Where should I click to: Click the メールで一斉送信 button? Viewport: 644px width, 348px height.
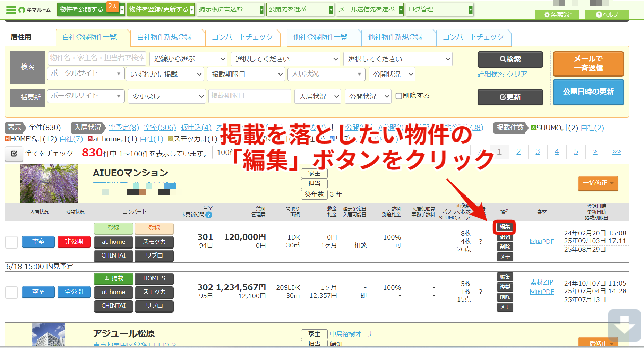click(588, 64)
